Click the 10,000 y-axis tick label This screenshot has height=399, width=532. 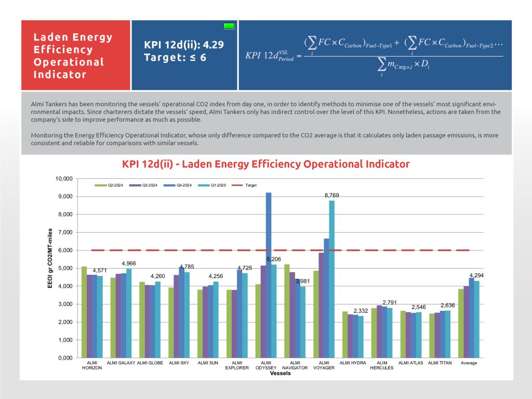tap(64, 179)
